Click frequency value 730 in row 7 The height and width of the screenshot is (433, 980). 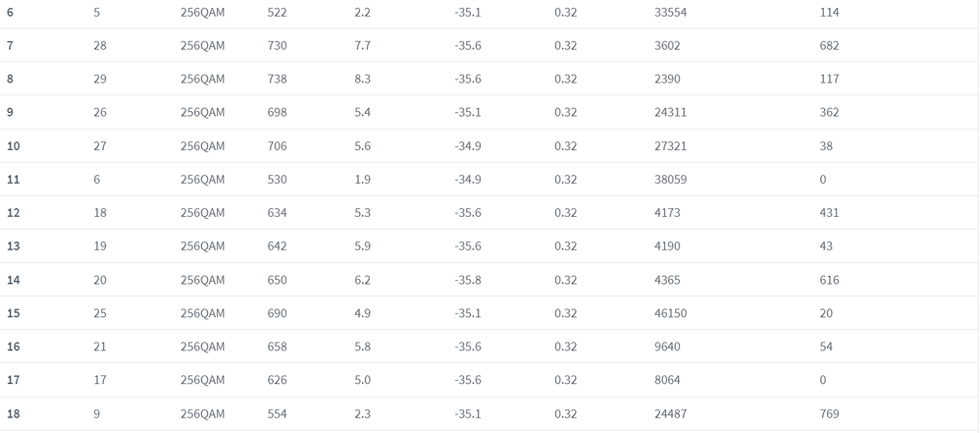tap(277, 46)
